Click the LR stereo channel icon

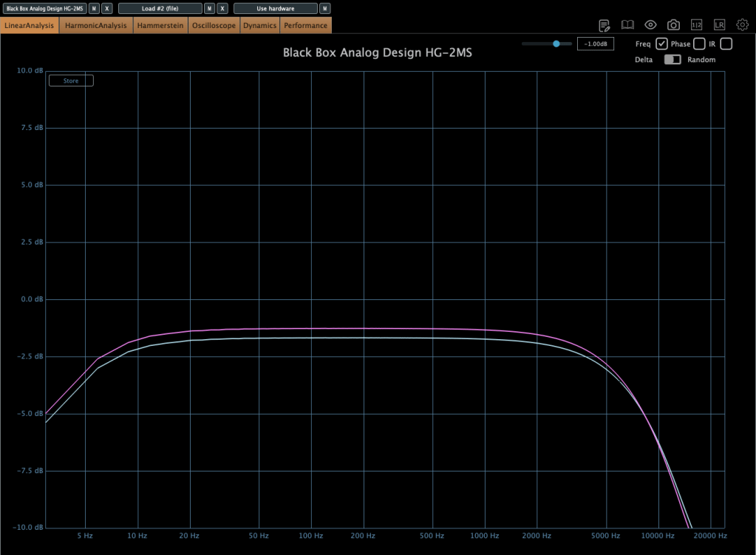coord(719,25)
